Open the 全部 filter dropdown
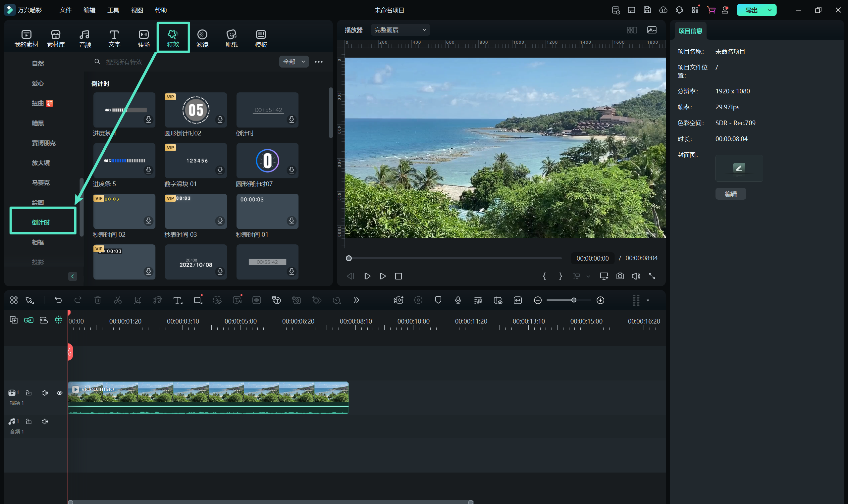848x504 pixels. coord(294,62)
